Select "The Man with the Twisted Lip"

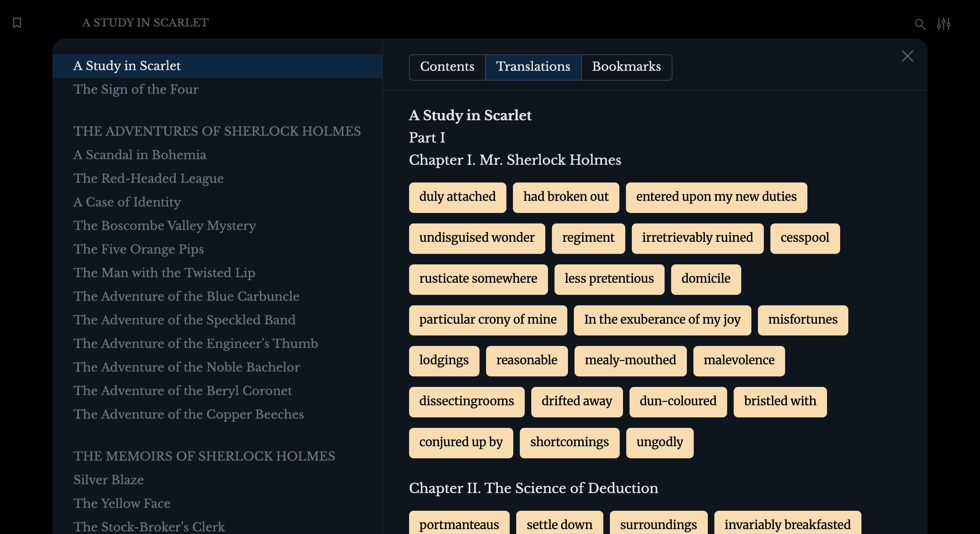164,273
